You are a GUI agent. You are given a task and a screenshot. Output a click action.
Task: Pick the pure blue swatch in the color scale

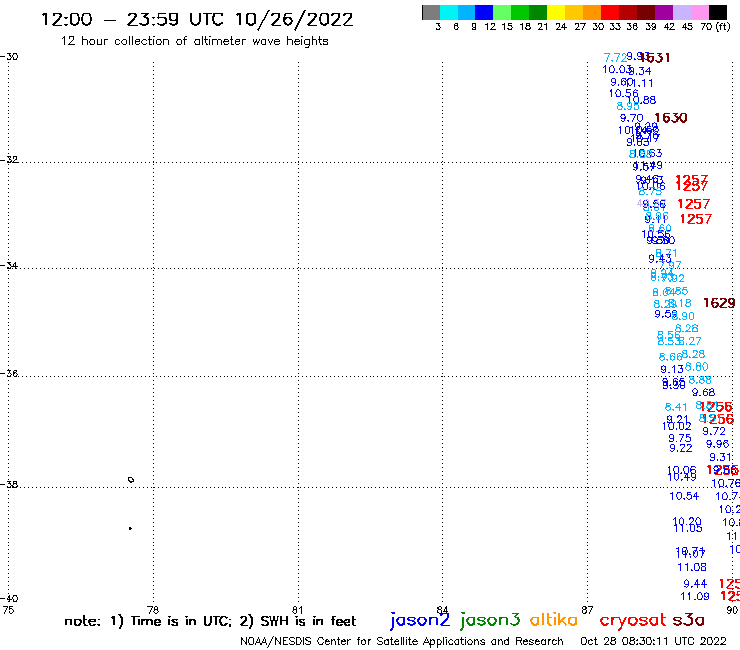click(x=484, y=12)
